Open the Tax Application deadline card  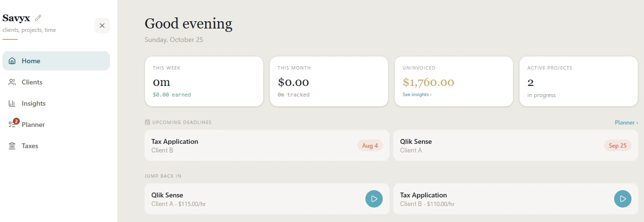(267, 145)
